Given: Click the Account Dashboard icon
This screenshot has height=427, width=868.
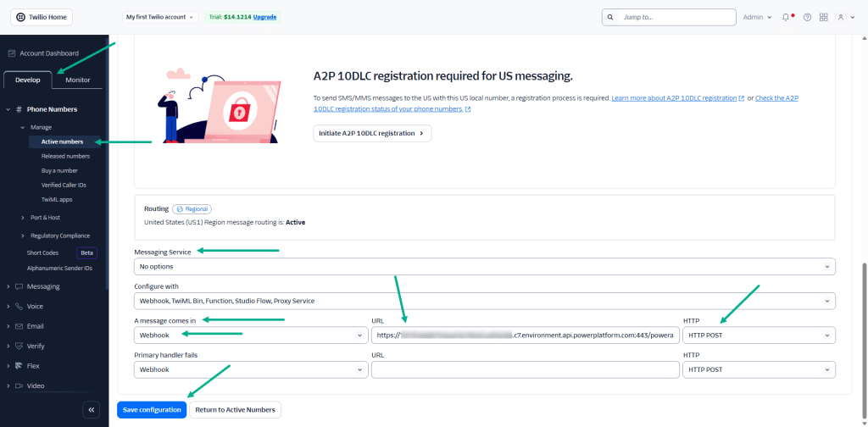Looking at the screenshot, I should click(12, 53).
